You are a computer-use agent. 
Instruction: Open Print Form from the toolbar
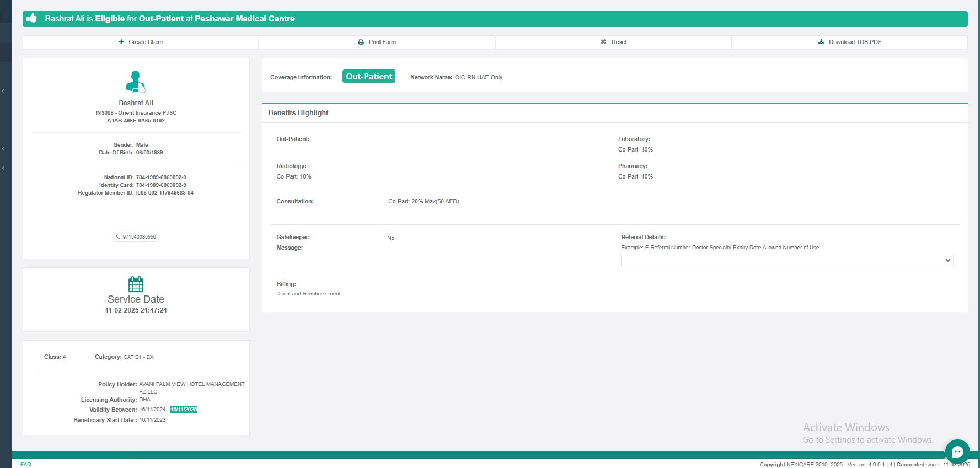pos(377,42)
